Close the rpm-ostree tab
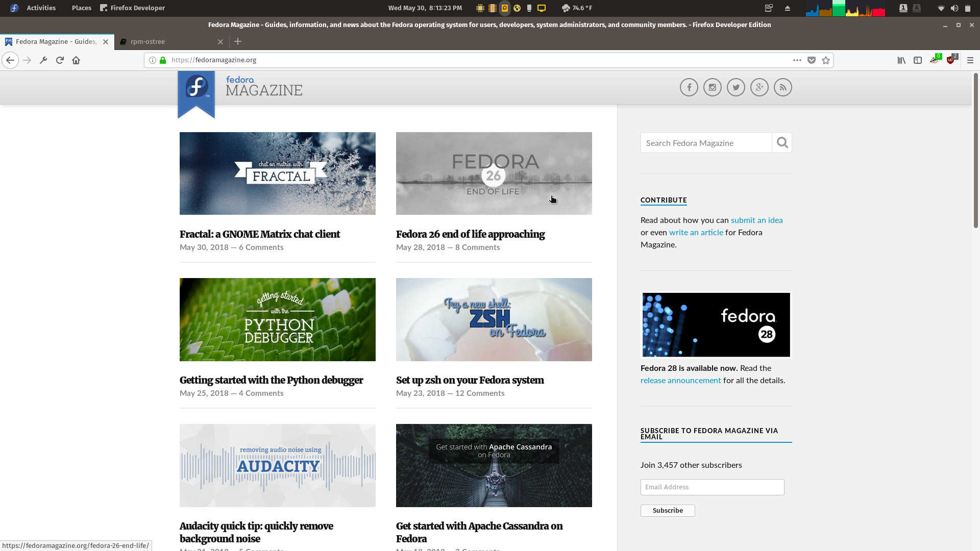The height and width of the screenshot is (551, 980). pos(220,42)
